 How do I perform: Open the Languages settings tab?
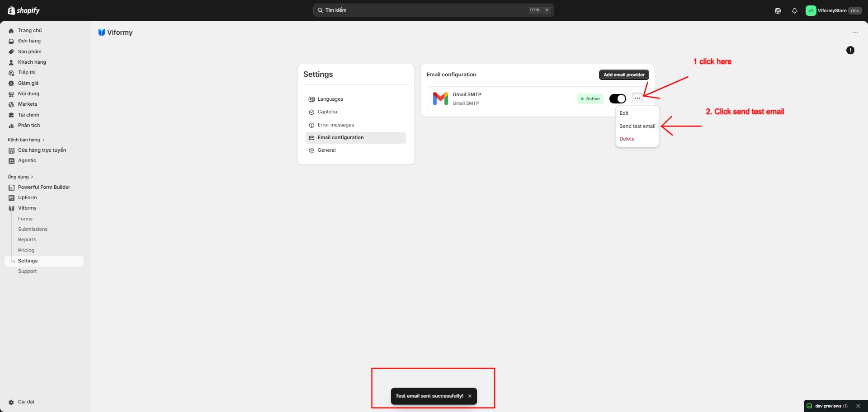[356, 99]
